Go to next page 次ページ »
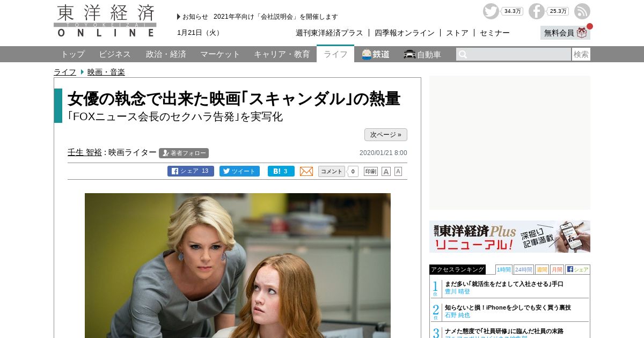644x338 pixels. 386,135
